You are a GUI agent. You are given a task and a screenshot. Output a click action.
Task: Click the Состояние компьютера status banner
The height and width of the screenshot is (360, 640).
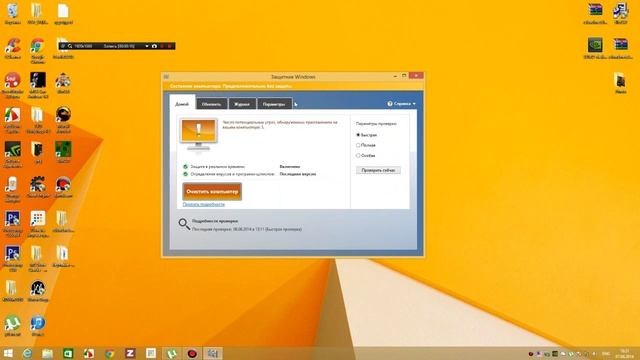tap(293, 86)
